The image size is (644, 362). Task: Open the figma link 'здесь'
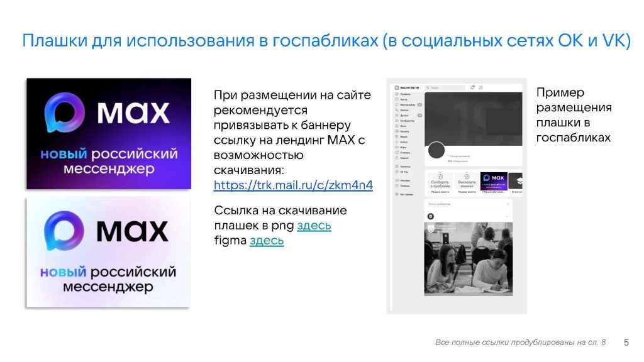coord(267,240)
